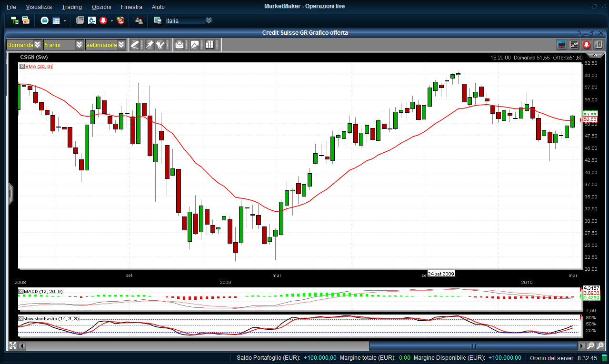Click the horizontal chart scrollbar thumb
This screenshot has width=609, height=364.
[x=473, y=346]
